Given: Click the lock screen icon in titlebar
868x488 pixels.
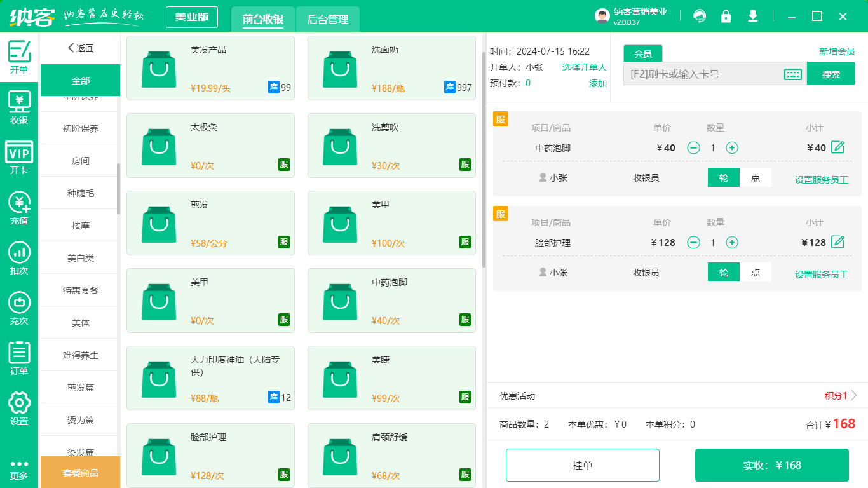Looking at the screenshot, I should click(726, 16).
